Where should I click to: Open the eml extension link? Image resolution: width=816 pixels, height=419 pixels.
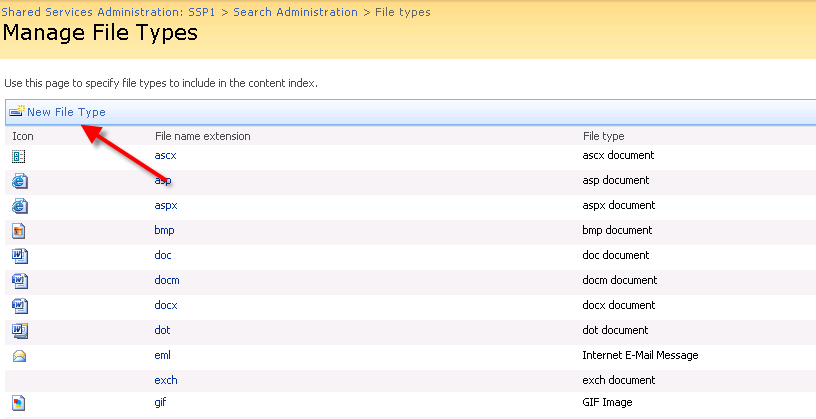(162, 355)
